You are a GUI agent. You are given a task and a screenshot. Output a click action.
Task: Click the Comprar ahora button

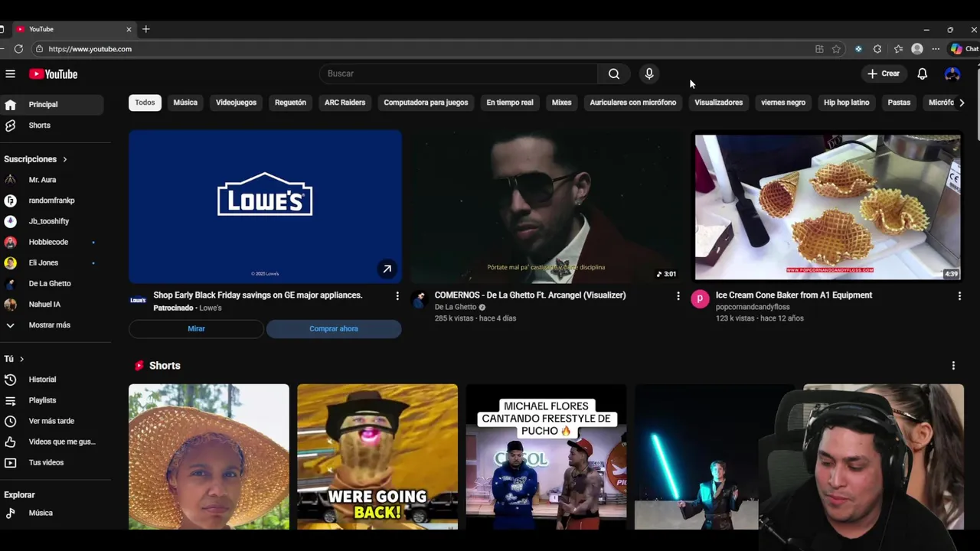point(334,328)
